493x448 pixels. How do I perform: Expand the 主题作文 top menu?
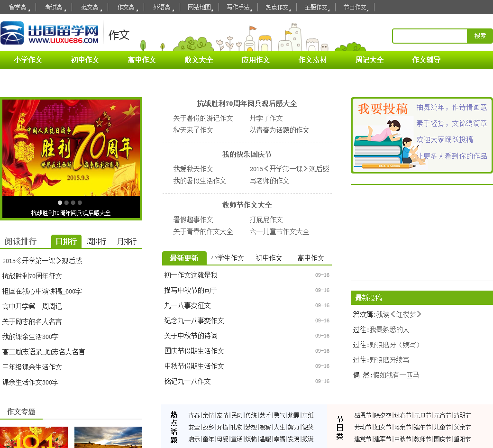[316, 7]
